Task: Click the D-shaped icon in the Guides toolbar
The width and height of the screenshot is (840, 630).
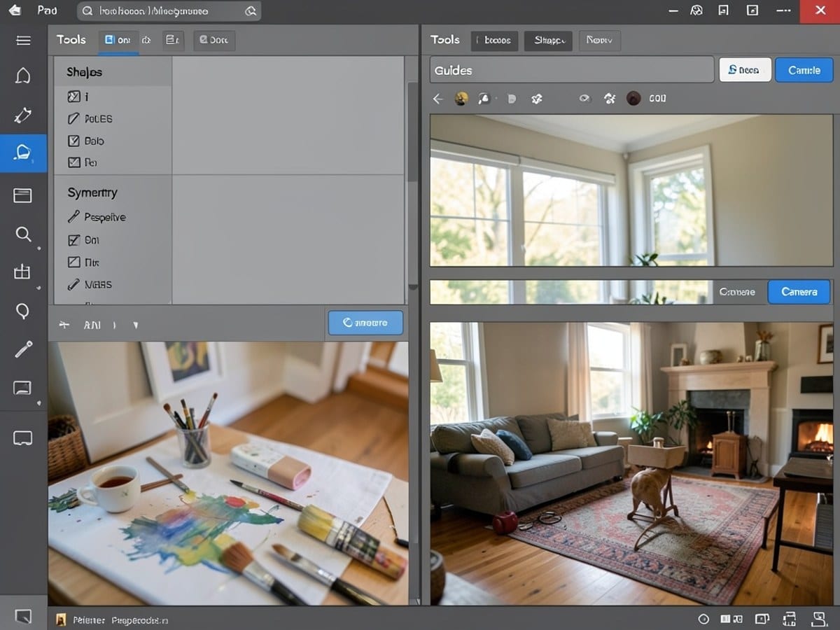Action: [512, 99]
